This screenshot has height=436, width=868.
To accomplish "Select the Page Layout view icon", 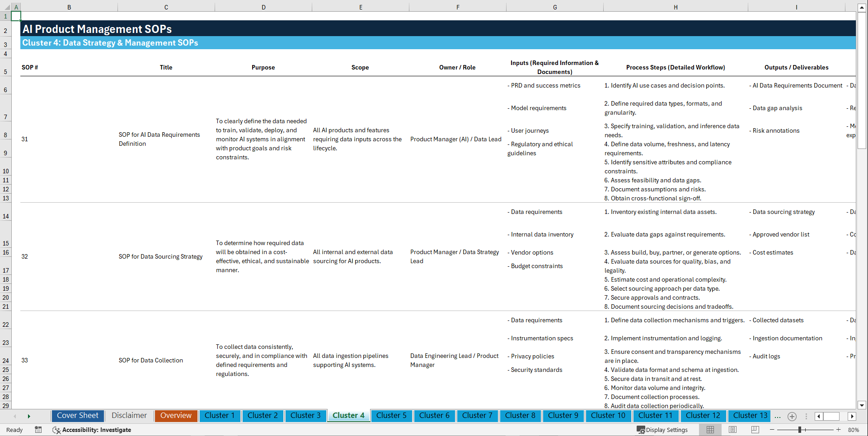I will (732, 430).
